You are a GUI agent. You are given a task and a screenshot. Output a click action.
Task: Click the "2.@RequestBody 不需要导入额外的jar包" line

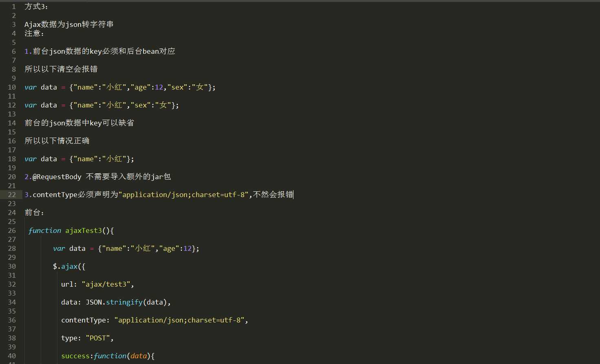click(x=98, y=177)
